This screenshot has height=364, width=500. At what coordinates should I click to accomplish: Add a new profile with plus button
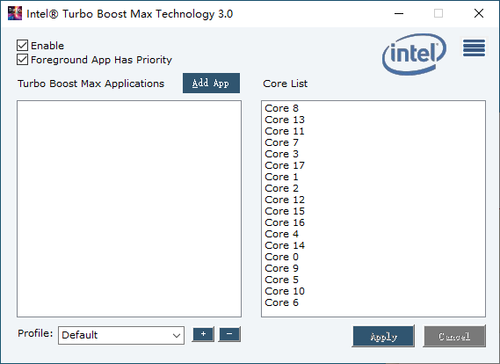[x=203, y=334]
